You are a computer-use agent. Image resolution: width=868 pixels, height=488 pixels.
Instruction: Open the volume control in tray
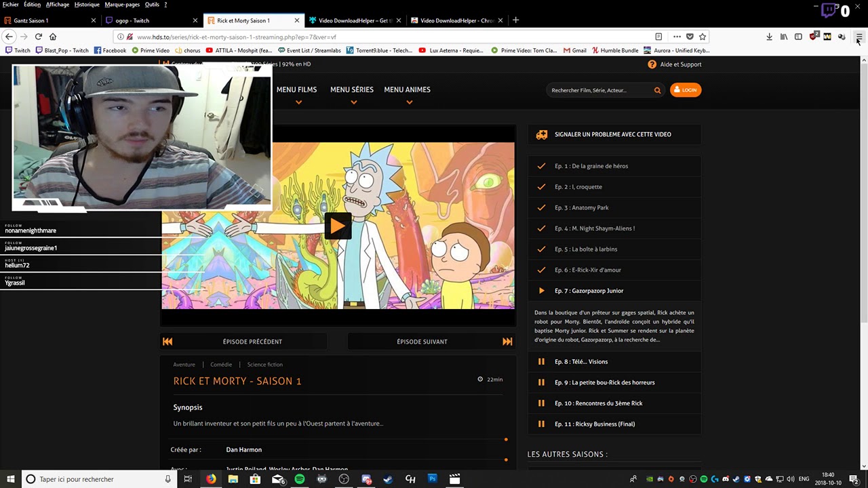(x=791, y=479)
